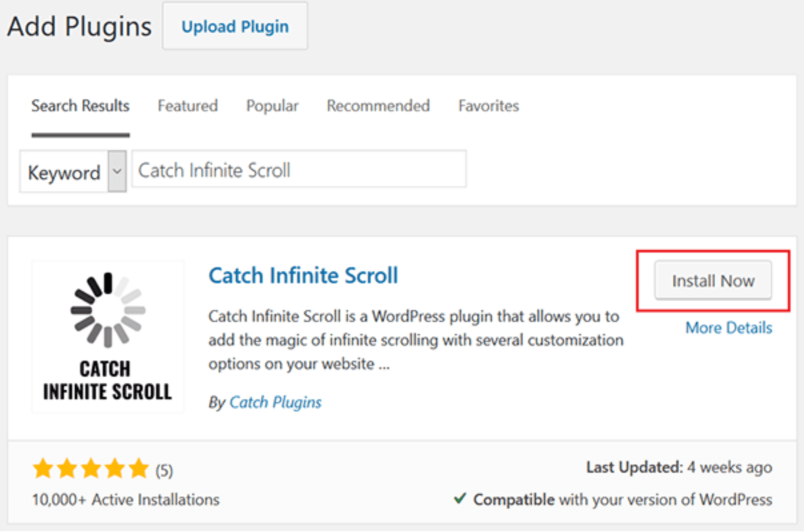Viewport: 804px width, 532px height.
Task: Focus the plugin search input field
Action: (299, 170)
